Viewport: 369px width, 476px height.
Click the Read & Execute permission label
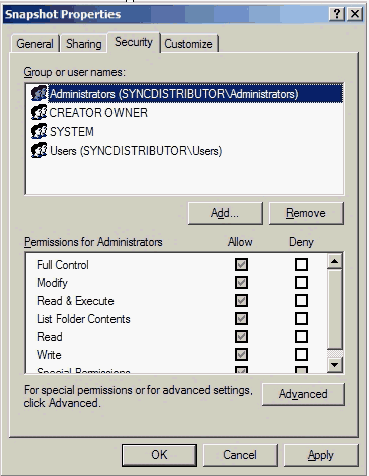coord(76,301)
